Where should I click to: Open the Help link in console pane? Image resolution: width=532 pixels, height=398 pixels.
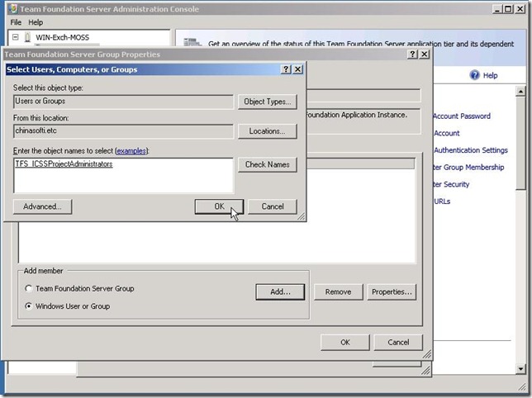pyautogui.click(x=490, y=75)
